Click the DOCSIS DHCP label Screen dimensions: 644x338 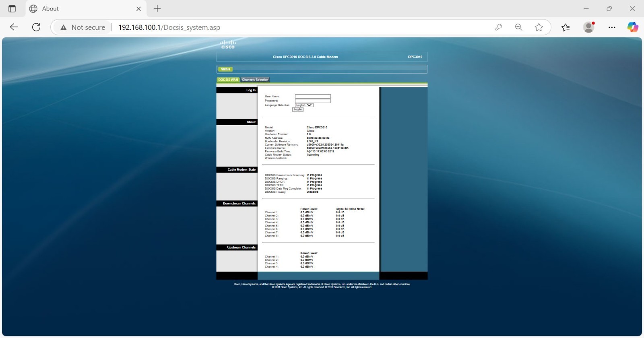(x=275, y=182)
